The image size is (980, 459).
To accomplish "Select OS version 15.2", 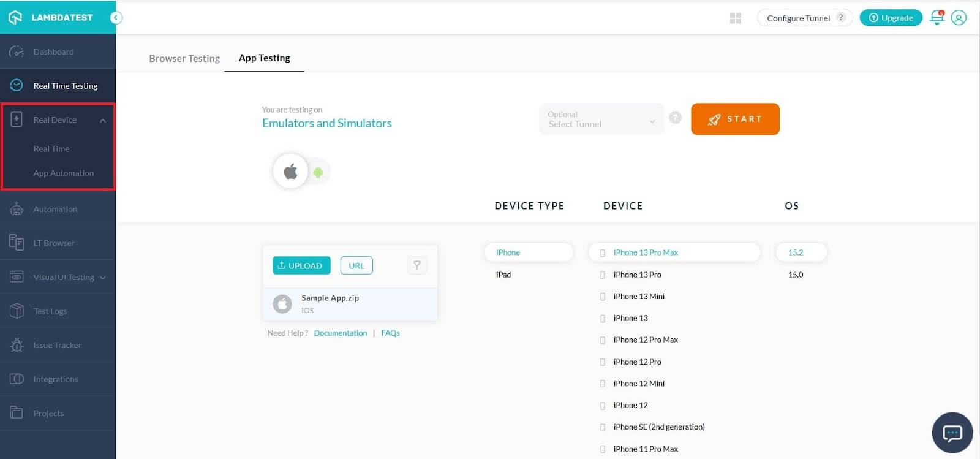I will [x=801, y=252].
